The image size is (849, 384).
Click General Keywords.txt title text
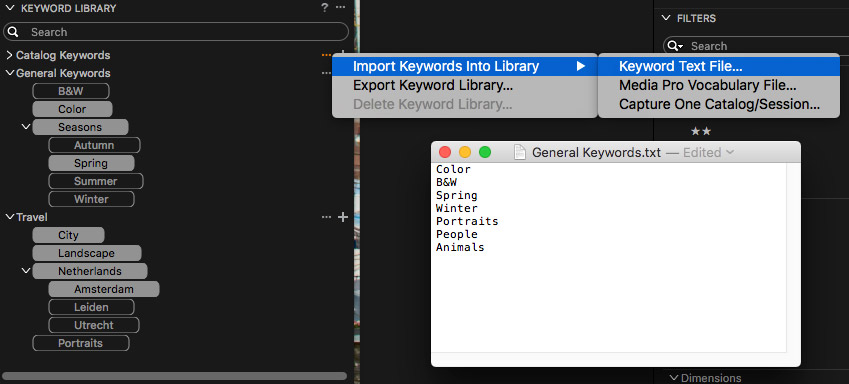click(x=596, y=153)
